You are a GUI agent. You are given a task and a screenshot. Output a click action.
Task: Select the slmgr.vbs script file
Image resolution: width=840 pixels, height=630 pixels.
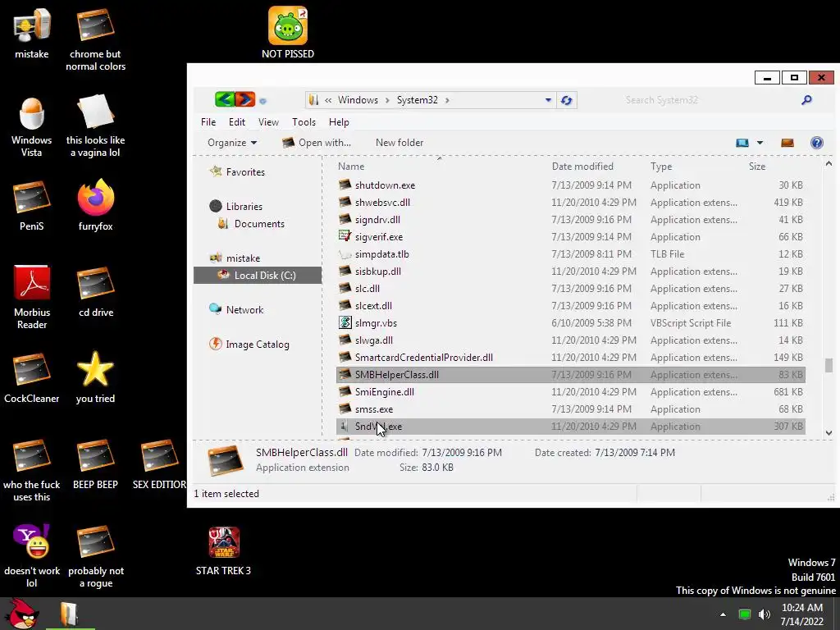coord(571,323)
